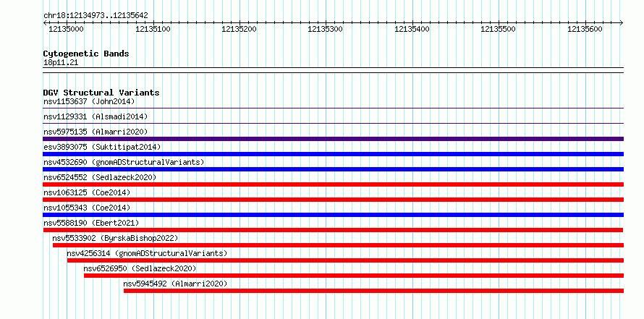Open variant nsv5975135 (Almarri2020) label

96,132
